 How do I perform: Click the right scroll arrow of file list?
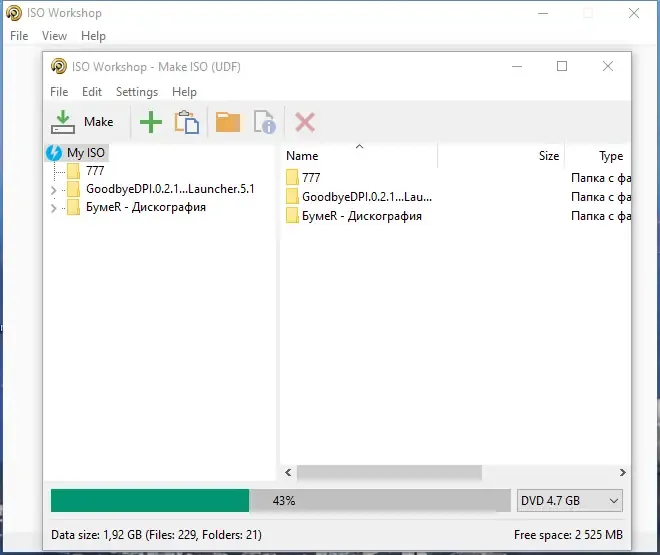click(x=623, y=473)
